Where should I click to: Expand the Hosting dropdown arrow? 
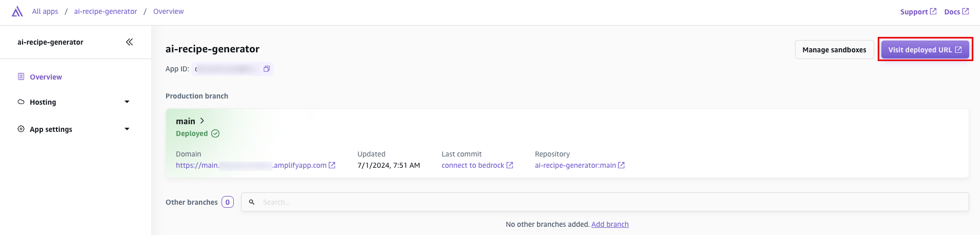127,102
